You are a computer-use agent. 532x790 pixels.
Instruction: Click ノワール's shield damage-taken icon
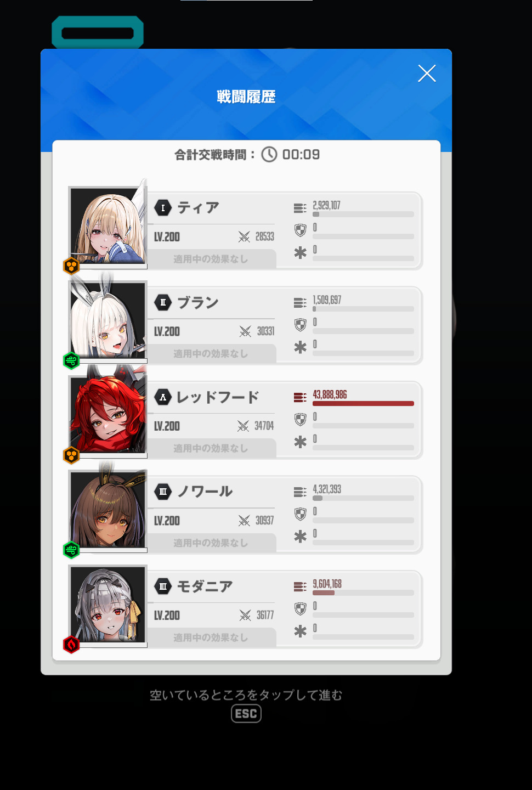point(300,514)
